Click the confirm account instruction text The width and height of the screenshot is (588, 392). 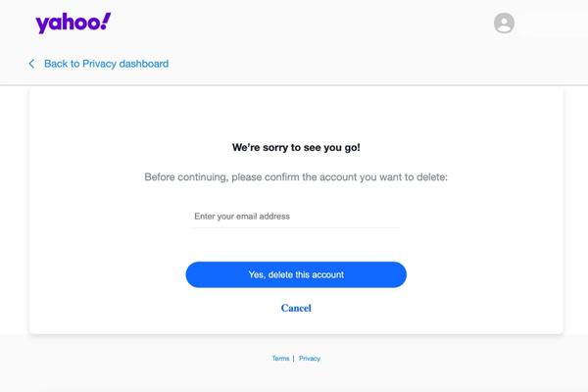(x=296, y=177)
